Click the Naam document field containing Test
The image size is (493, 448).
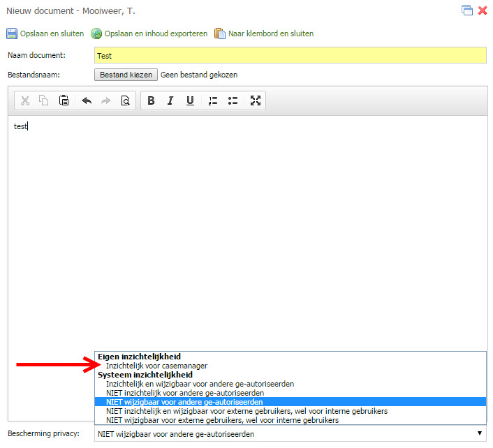(x=290, y=55)
